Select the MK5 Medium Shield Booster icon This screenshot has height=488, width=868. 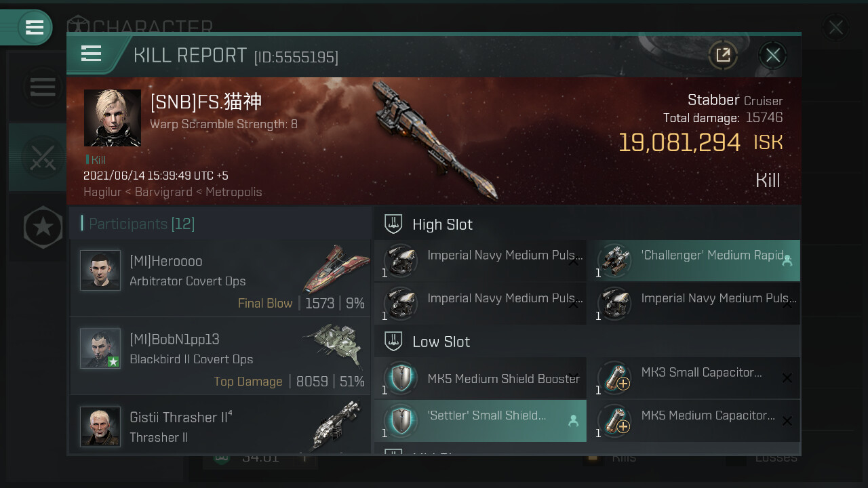tap(401, 378)
